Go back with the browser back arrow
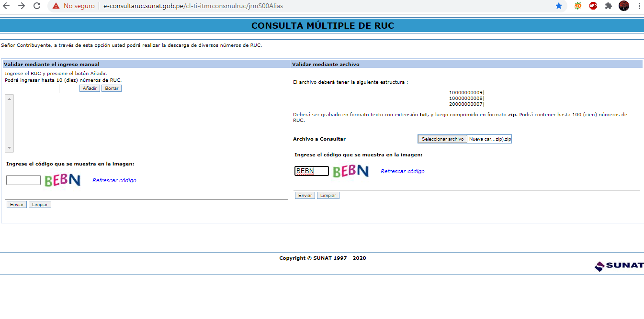The width and height of the screenshot is (644, 319). [7, 6]
